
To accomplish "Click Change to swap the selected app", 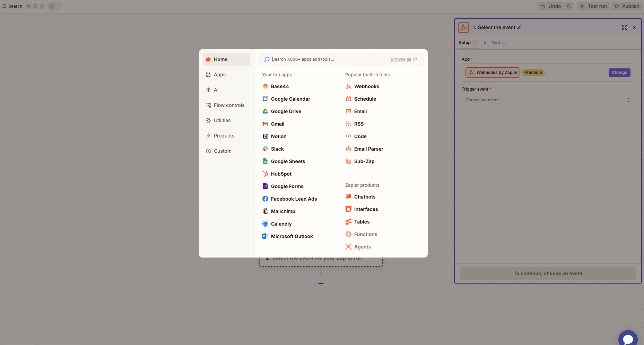I will 619,72.
